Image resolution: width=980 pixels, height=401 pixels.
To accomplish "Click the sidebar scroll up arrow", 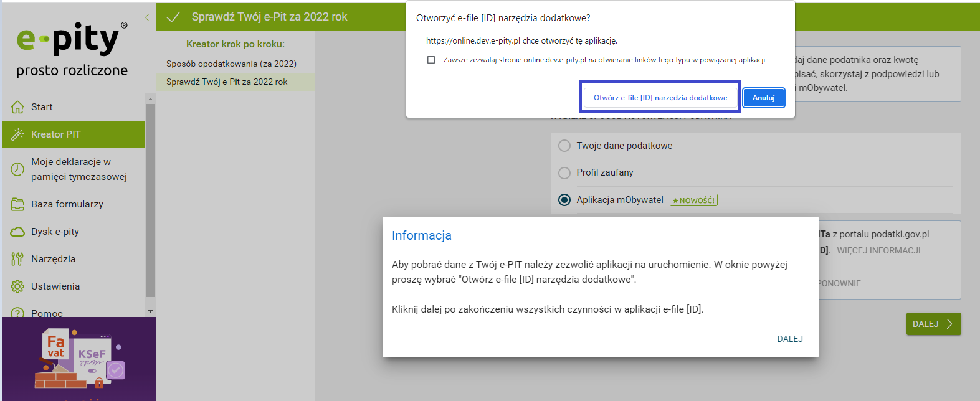I will pyautogui.click(x=150, y=98).
